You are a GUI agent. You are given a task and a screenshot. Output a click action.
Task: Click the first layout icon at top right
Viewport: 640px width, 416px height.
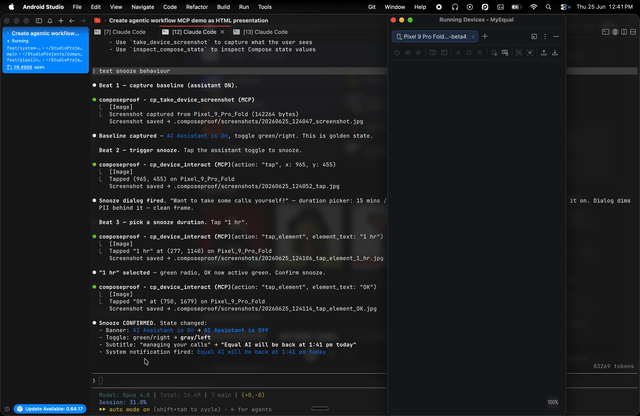[606, 32]
